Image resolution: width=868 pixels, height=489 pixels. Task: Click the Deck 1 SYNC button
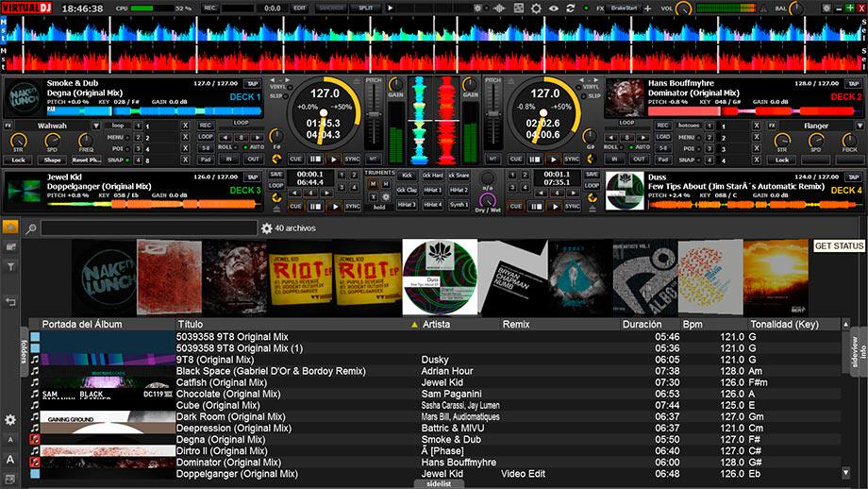(353, 159)
